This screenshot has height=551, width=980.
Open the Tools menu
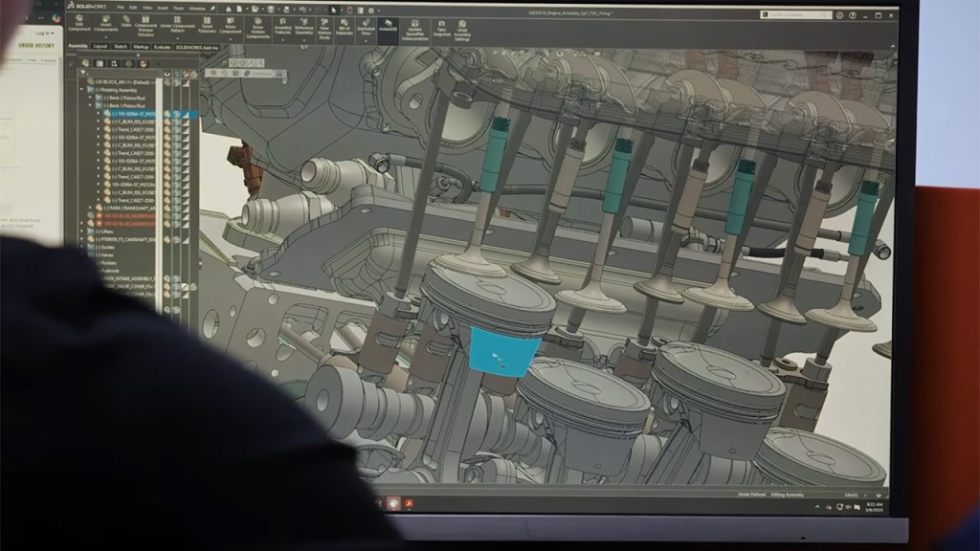click(x=179, y=8)
